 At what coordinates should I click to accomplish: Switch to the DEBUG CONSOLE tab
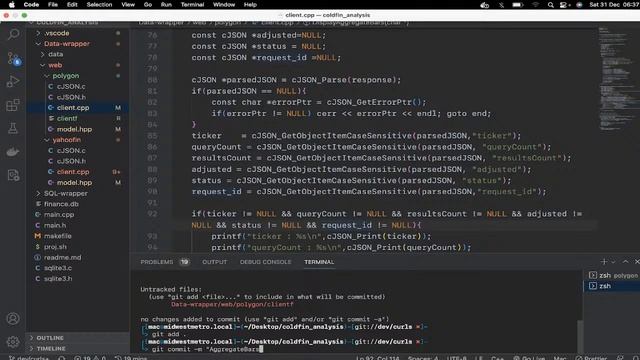pyautogui.click(x=265, y=262)
